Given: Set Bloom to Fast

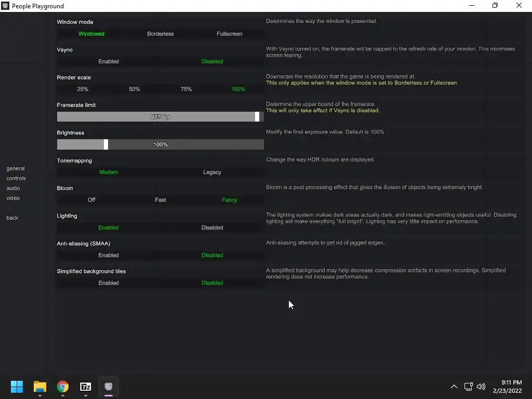Looking at the screenshot, I should [x=161, y=200].
